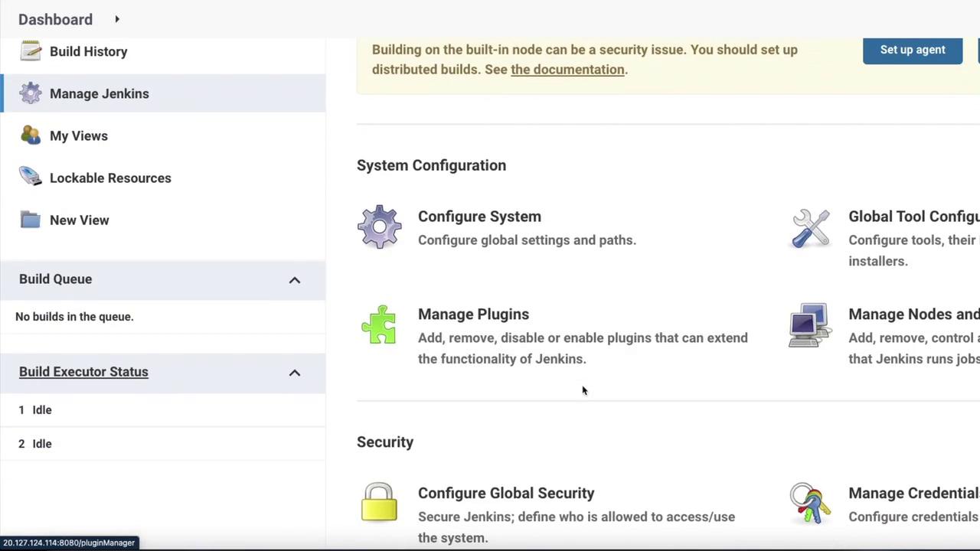Click the Configure System gear icon
The height and width of the screenshot is (551, 980).
pyautogui.click(x=379, y=227)
